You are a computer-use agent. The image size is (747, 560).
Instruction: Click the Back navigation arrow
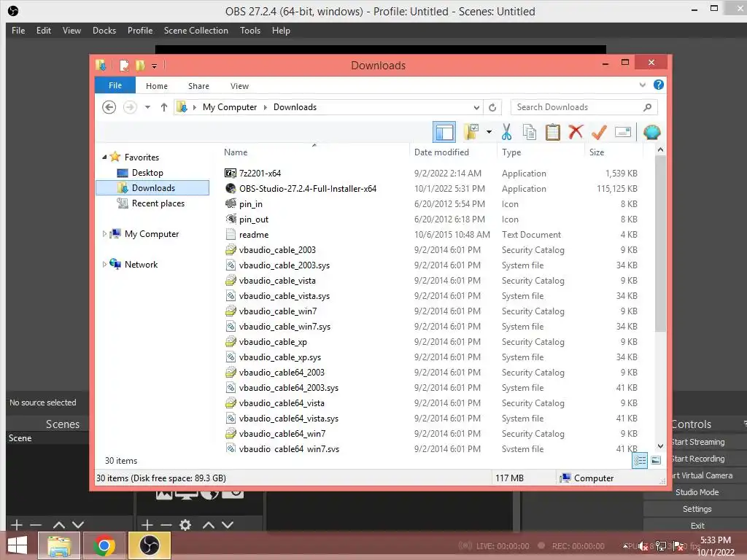coord(109,107)
